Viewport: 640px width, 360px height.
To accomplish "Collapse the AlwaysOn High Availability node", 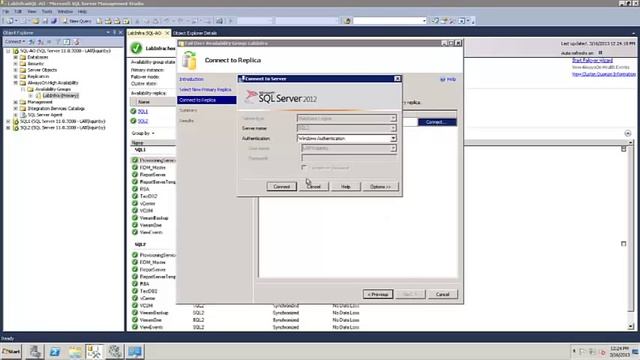I will point(15,83).
